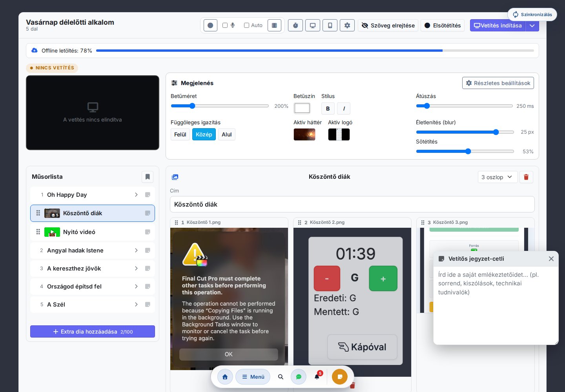Open the stopwatch timer button

click(295, 25)
